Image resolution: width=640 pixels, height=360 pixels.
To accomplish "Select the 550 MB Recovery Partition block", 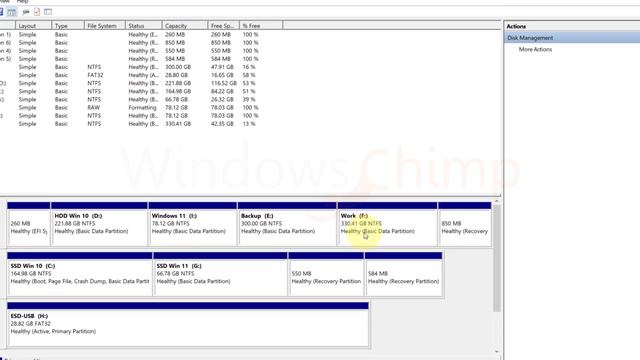I will click(x=326, y=274).
